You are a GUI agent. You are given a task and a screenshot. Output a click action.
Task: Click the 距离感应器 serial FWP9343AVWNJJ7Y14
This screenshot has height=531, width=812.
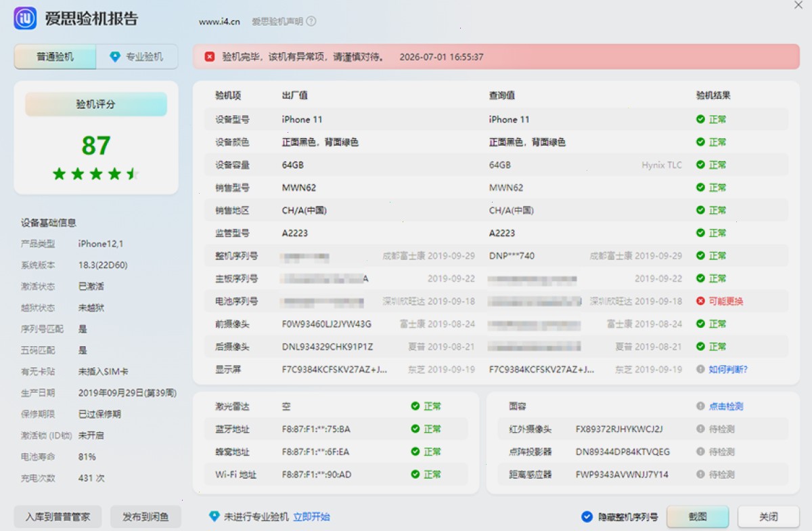[622, 475]
